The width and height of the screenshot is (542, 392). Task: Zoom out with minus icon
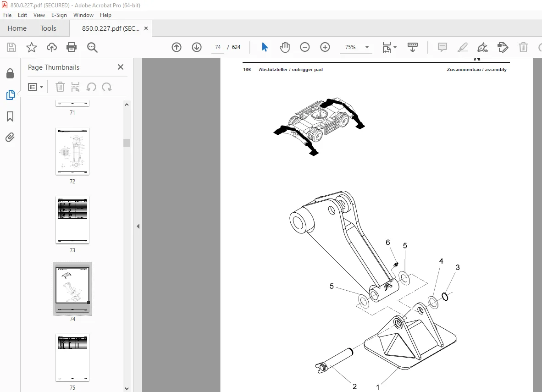point(305,47)
